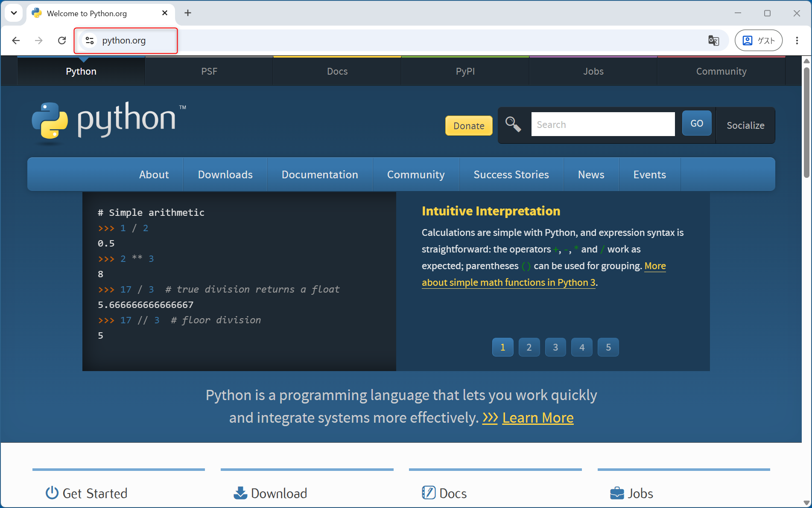This screenshot has height=508, width=812.
Task: Select slide 2 in the carousel
Action: click(x=529, y=347)
